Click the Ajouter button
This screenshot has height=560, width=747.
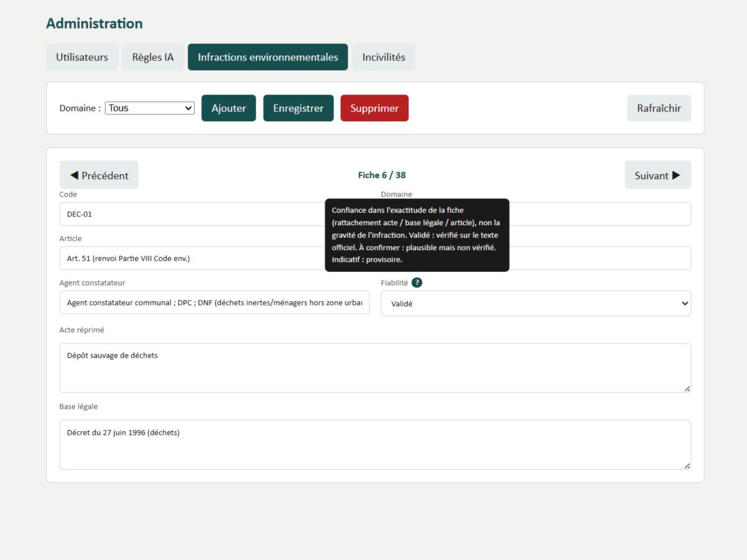pos(229,108)
